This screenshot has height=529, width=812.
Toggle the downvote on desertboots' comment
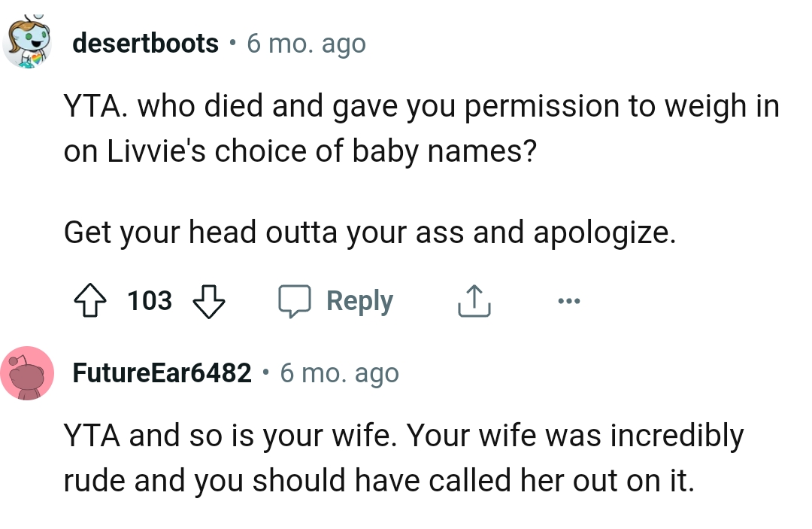coord(211,302)
